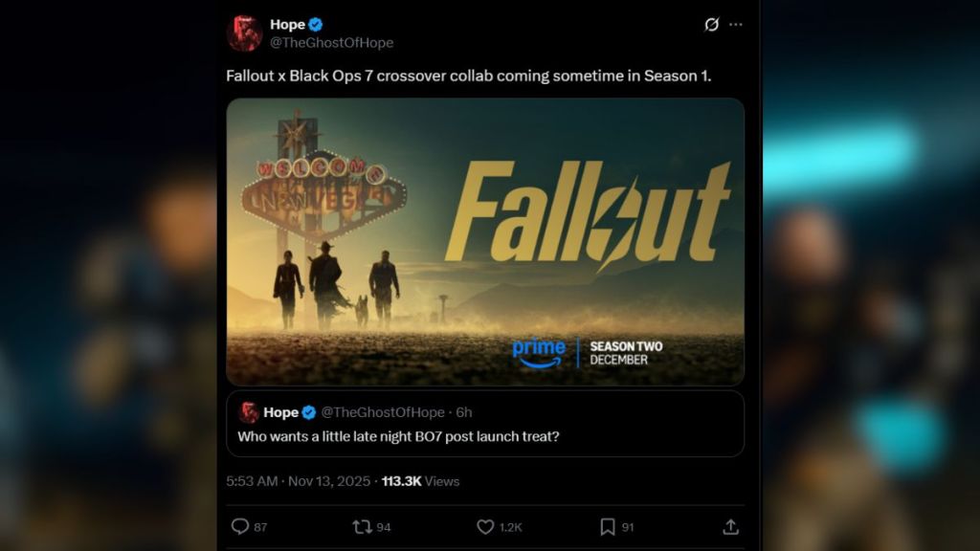Open the three-dot more options menu
This screenshot has width=980, height=551.
(736, 25)
